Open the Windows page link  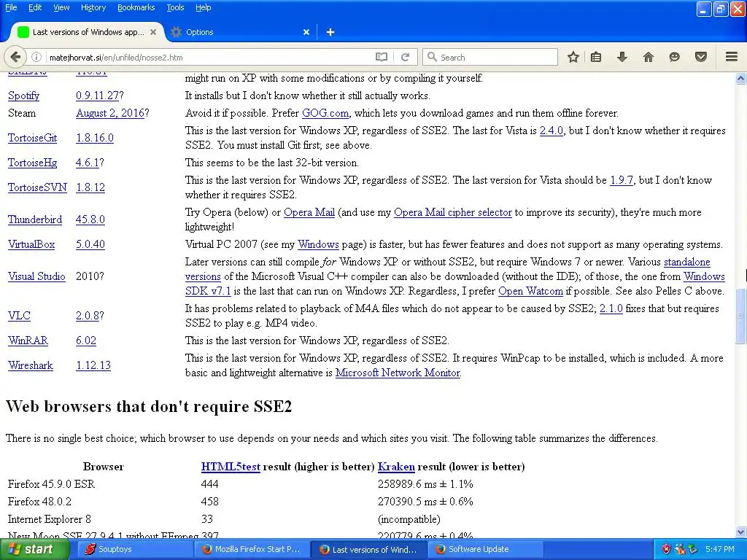click(x=318, y=244)
